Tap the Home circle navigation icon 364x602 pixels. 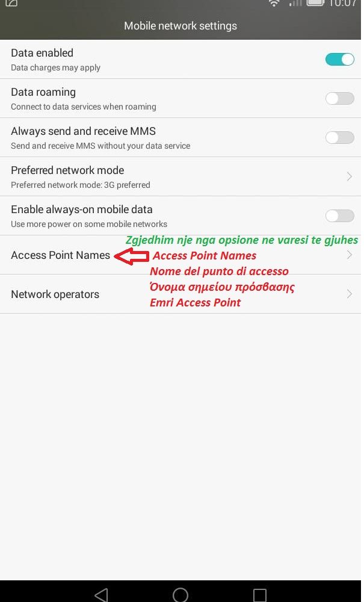click(x=180, y=594)
